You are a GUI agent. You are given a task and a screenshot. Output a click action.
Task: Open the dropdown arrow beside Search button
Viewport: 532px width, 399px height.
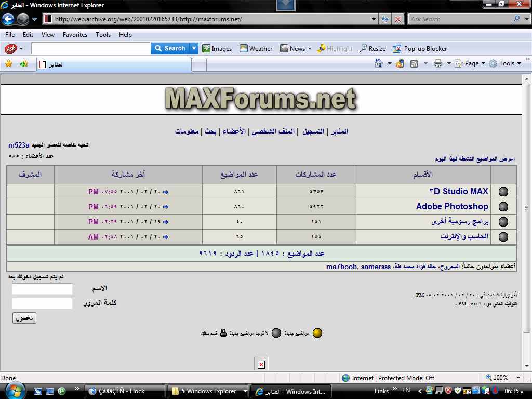(194, 48)
